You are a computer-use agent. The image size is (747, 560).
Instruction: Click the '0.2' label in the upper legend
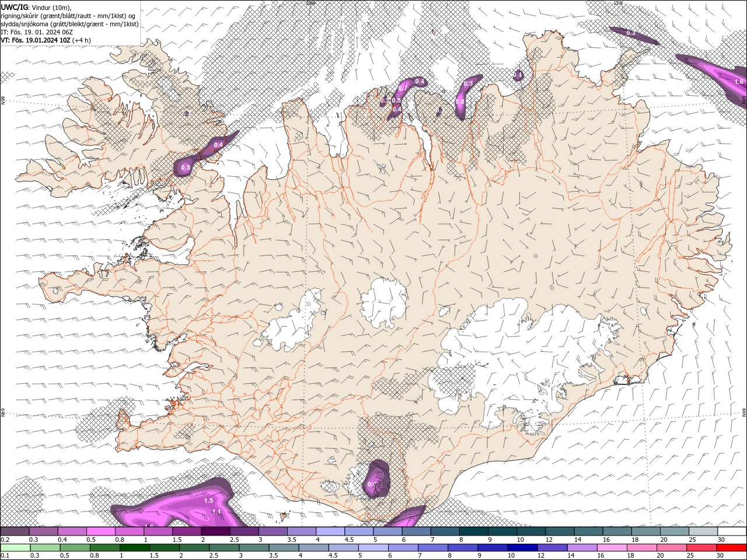tap(5, 540)
